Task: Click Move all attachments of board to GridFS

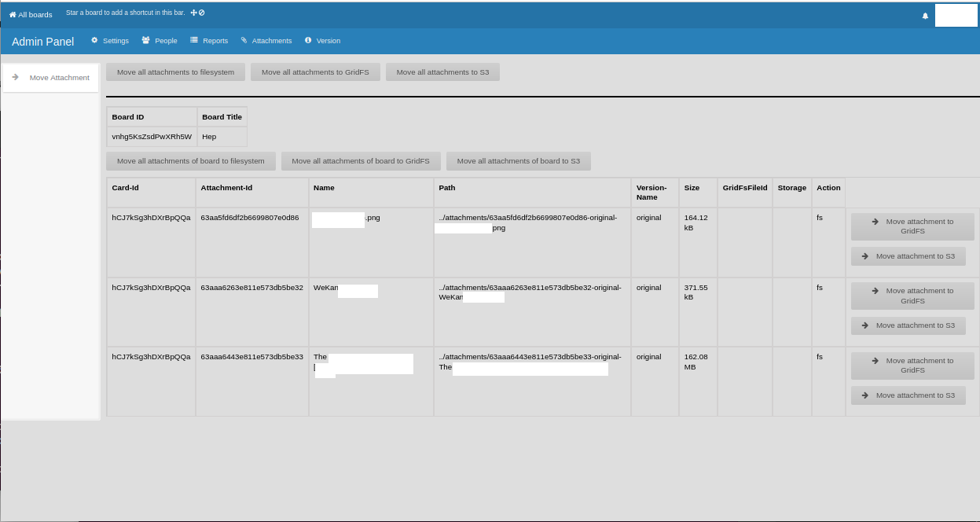Action: coord(361,161)
